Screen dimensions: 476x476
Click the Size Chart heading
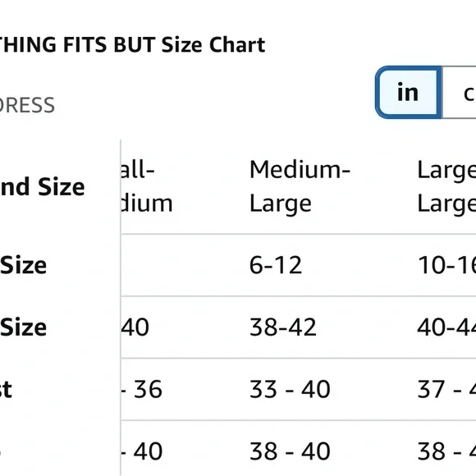[132, 44]
